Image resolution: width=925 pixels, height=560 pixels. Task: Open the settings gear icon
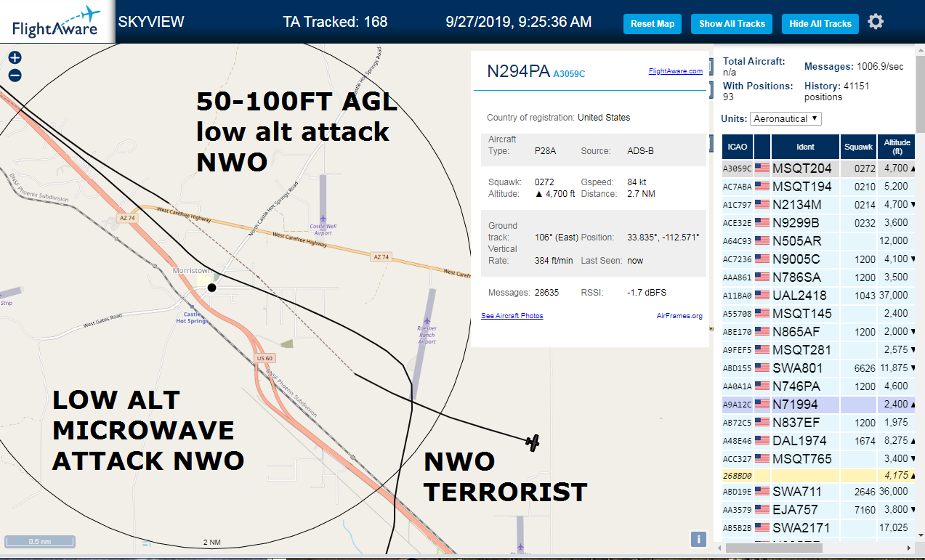pyautogui.click(x=876, y=22)
